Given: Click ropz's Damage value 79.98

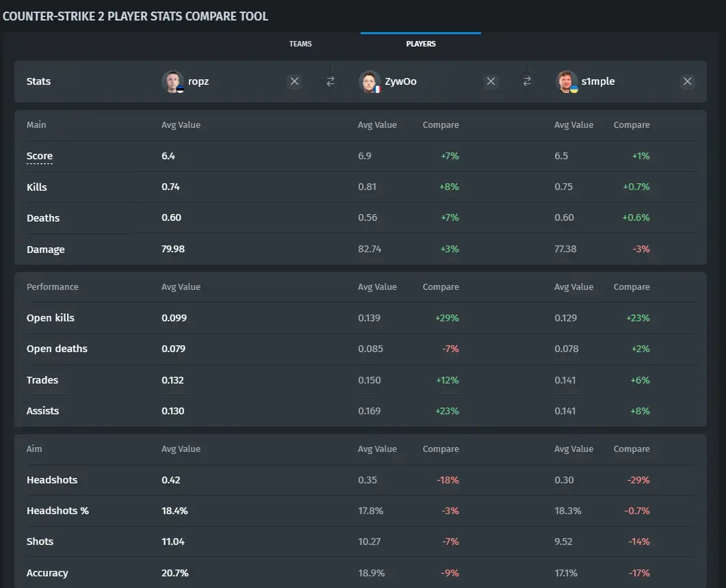Looking at the screenshot, I should (173, 249).
